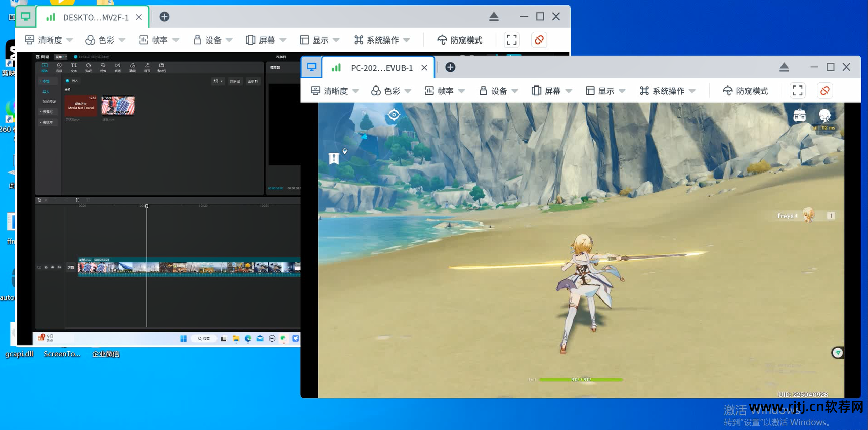
Task: Select 我的预设 in editor sidebar
Action: pos(49,102)
